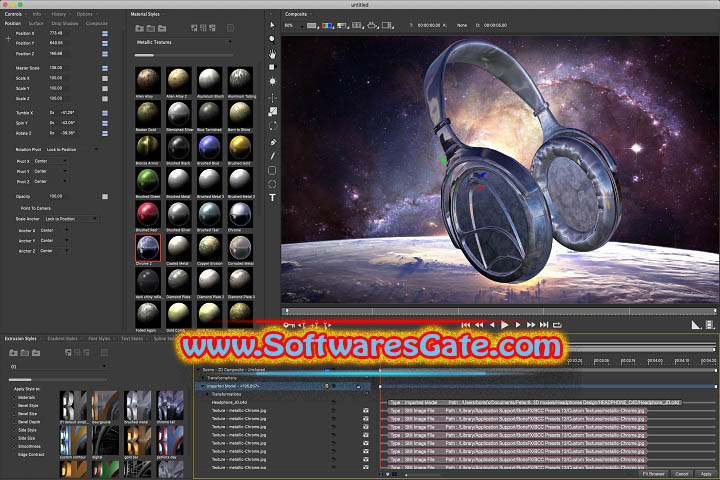Select the ellipse shape tool
The width and height of the screenshot is (720, 480).
(x=272, y=184)
